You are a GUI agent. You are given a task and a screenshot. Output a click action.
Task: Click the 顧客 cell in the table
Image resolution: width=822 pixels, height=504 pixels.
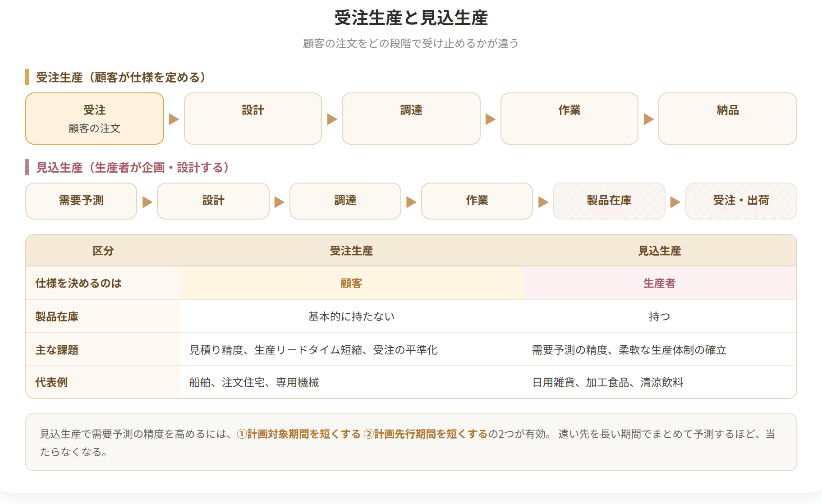351,283
